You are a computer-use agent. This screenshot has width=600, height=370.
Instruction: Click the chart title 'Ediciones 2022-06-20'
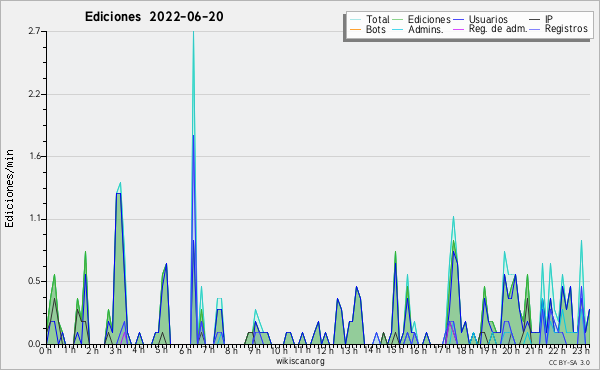(154, 17)
